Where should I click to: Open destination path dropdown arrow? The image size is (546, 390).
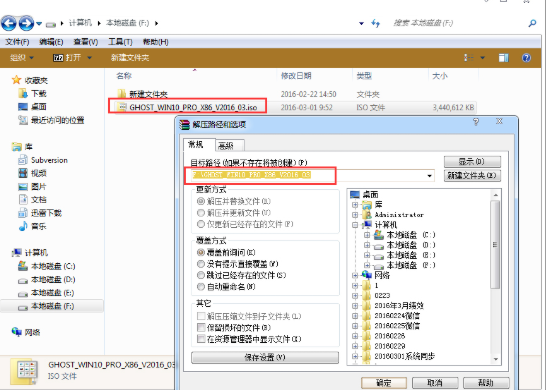430,176
